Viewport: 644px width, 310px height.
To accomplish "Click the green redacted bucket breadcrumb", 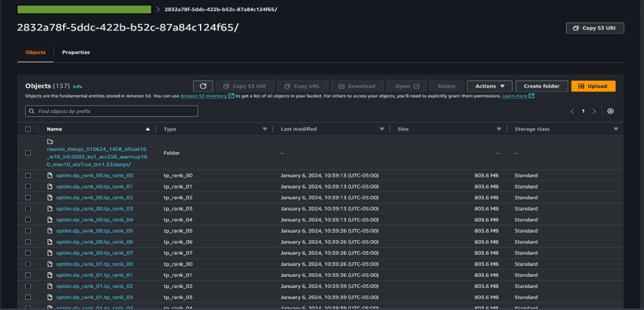I will (84, 9).
